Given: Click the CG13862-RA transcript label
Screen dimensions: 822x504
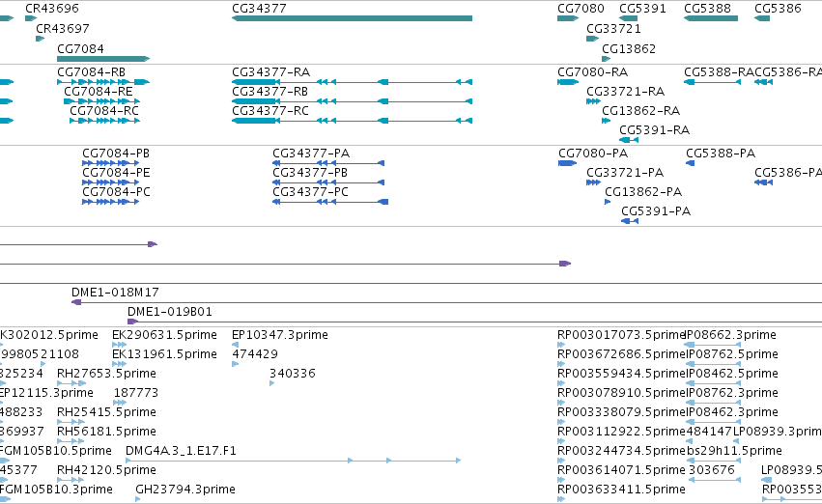Looking at the screenshot, I should pyautogui.click(x=640, y=110).
